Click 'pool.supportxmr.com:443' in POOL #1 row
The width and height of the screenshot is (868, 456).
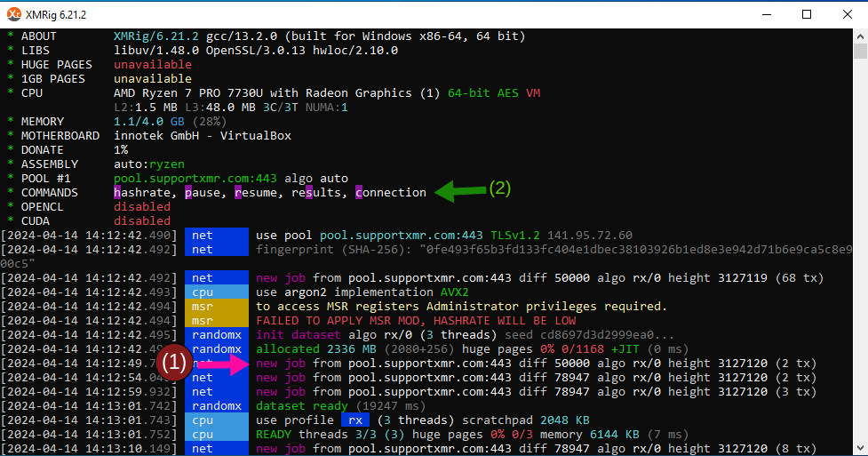195,179
